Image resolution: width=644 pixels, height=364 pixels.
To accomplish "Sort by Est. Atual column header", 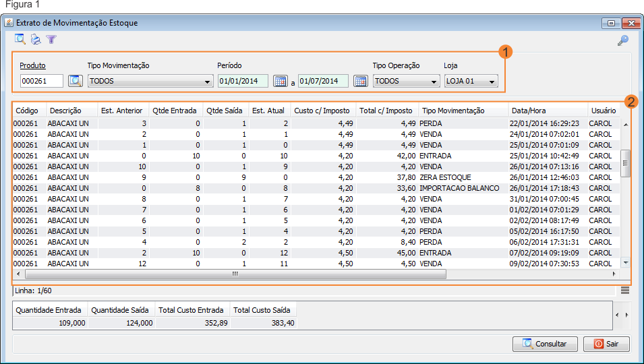I will (x=270, y=111).
